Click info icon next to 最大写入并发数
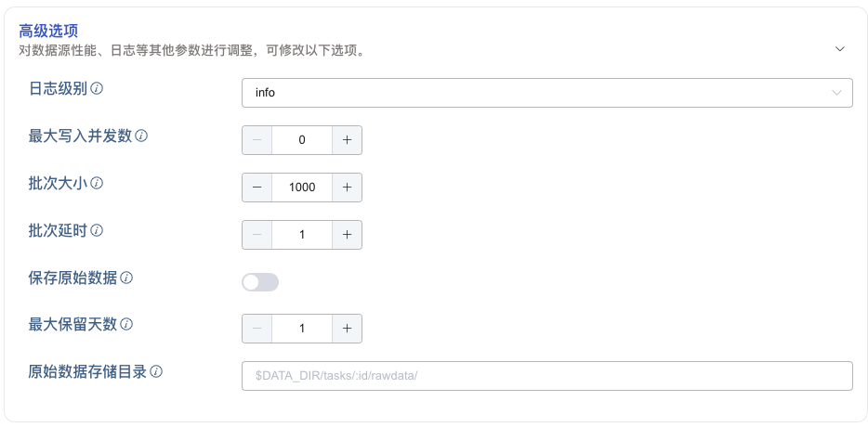The height and width of the screenshot is (427, 868). (141, 136)
